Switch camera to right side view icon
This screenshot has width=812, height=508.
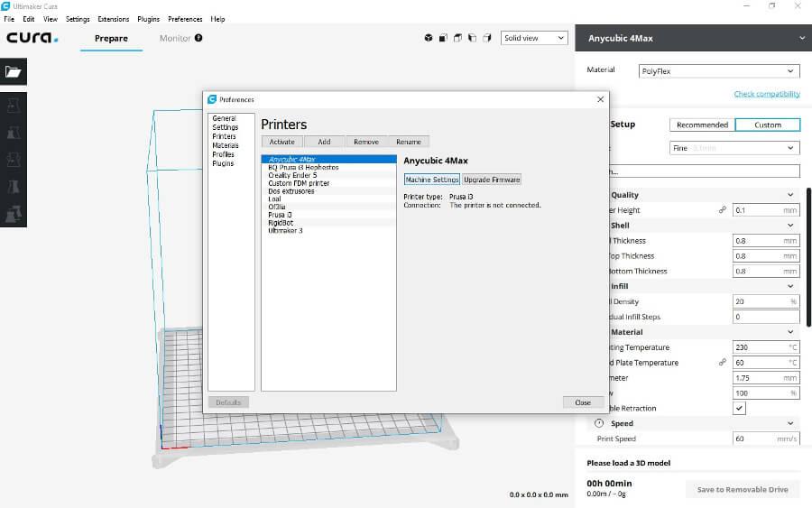(487, 38)
